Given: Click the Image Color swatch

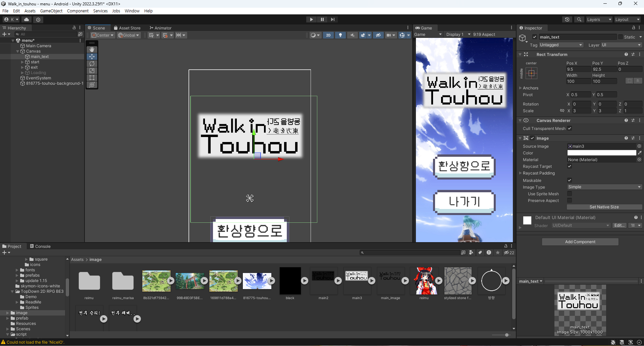Looking at the screenshot, I should pos(602,153).
